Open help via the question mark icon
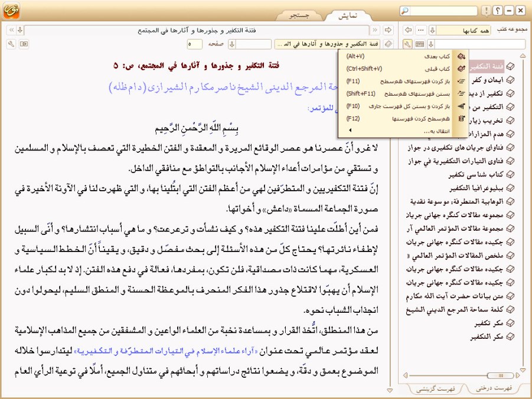Screen dimensions: 532x399 click(497, 11)
